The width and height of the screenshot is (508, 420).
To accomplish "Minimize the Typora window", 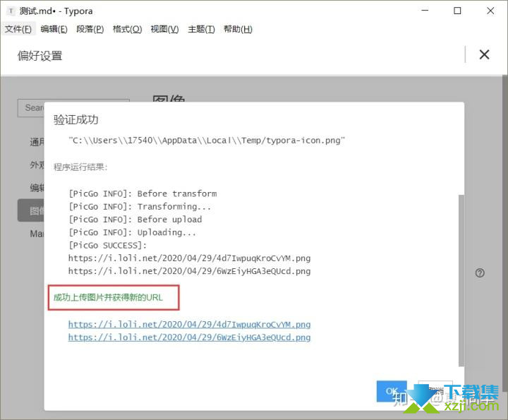I will click(x=425, y=11).
